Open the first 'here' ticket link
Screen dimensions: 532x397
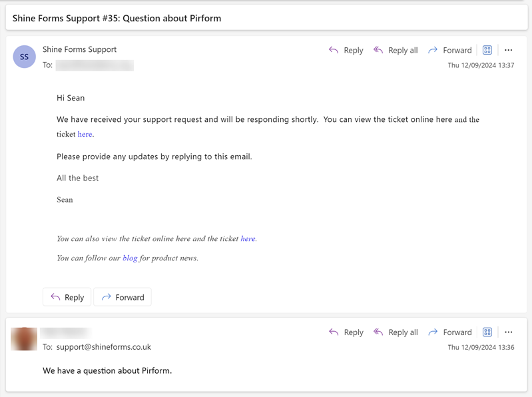coord(85,135)
